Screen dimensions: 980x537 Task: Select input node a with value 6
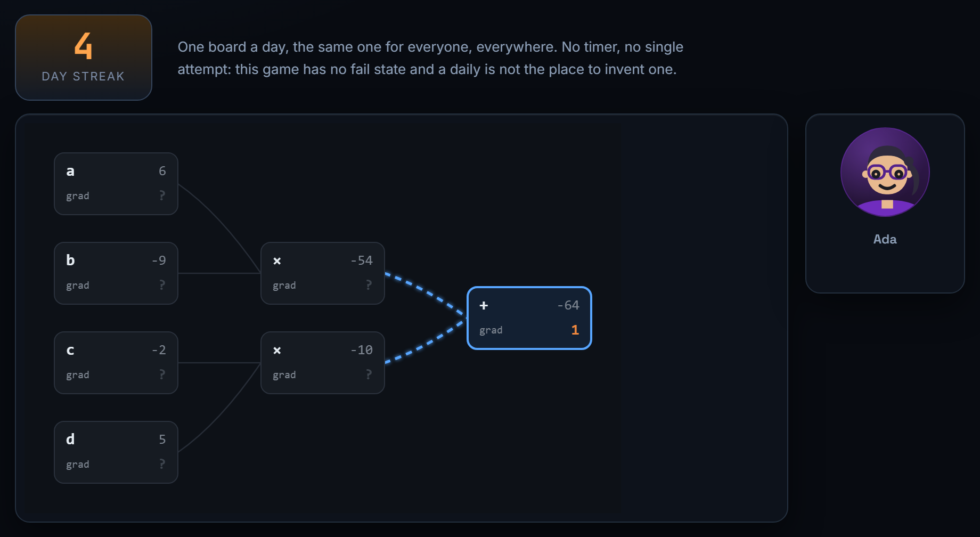point(116,184)
